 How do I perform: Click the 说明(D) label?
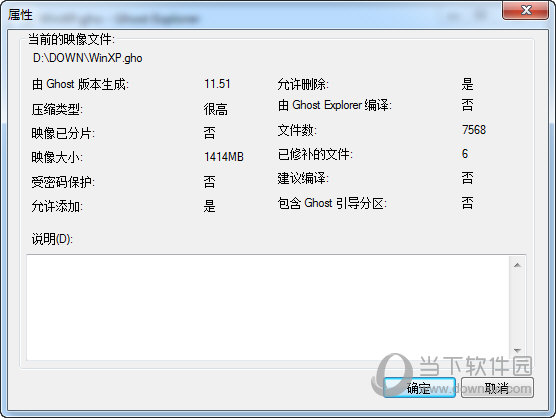[x=52, y=239]
